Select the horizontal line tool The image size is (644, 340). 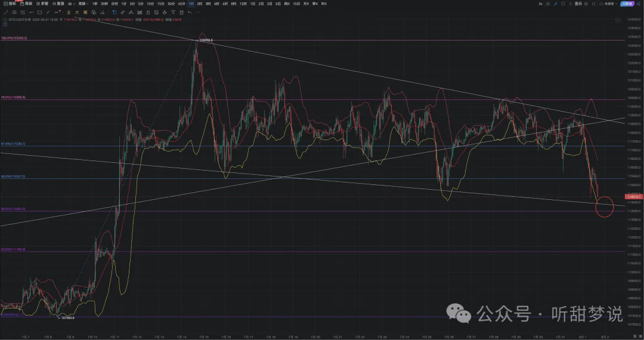(x=31, y=13)
